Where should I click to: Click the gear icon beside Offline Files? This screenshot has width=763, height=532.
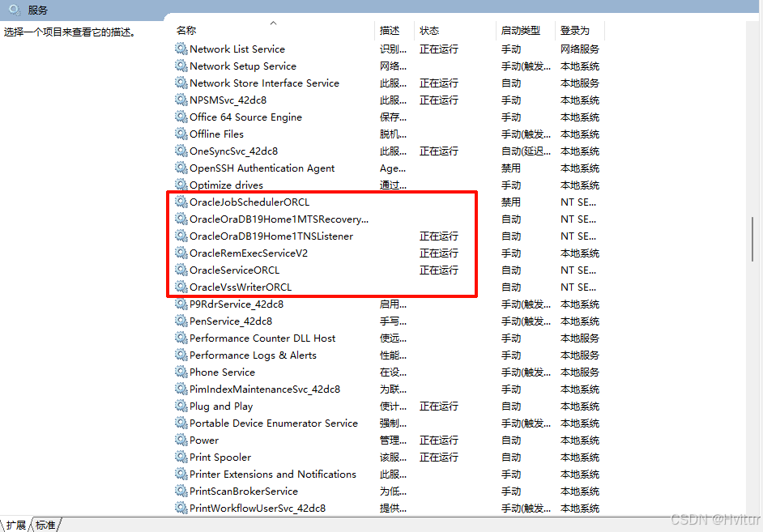[181, 134]
